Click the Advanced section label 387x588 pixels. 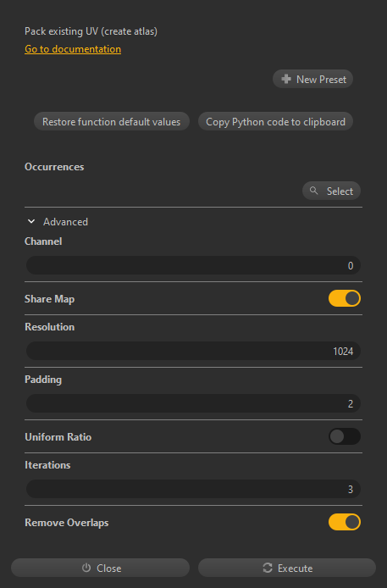coord(65,222)
